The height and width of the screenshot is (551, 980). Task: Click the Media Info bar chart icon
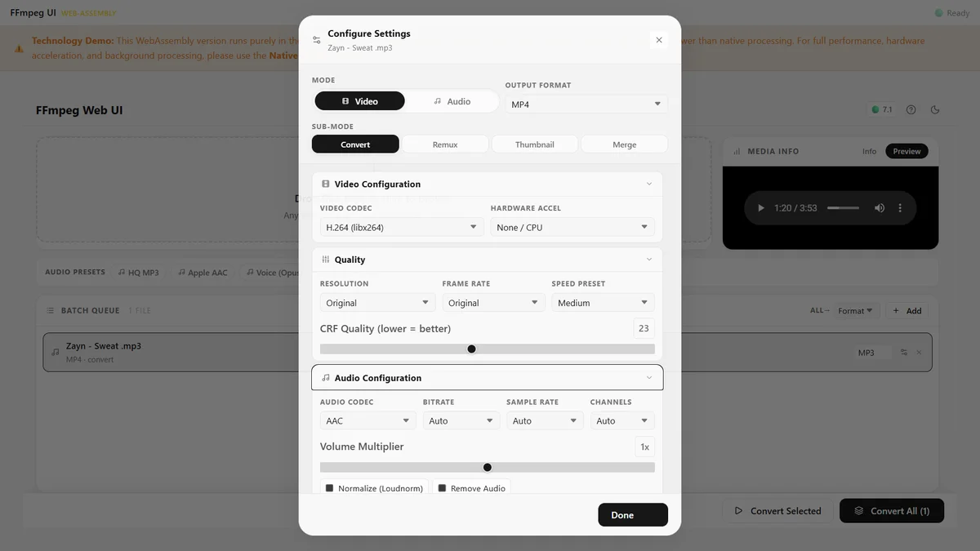point(737,151)
